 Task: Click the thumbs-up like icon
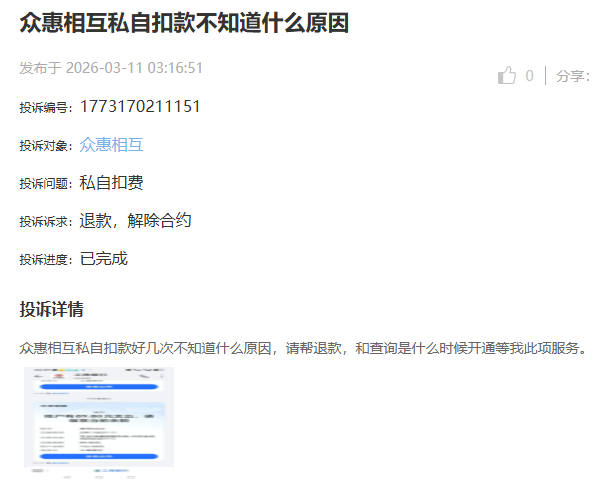pos(506,75)
